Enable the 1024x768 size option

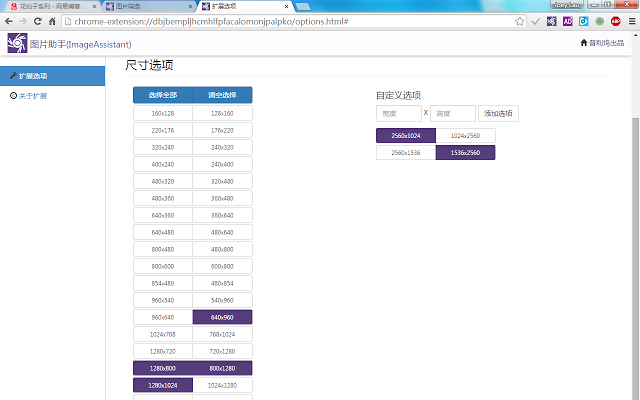click(x=163, y=334)
